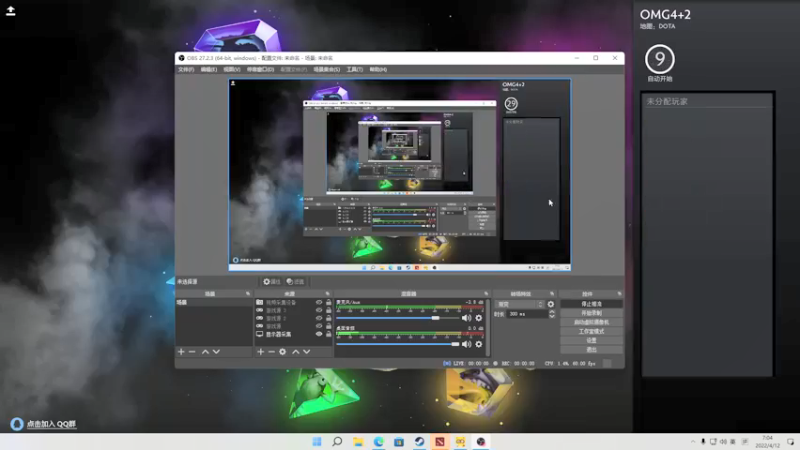Viewport: 800px width, 450px height.
Task: Click the 设置 settings button in Controls
Action: tap(591, 340)
